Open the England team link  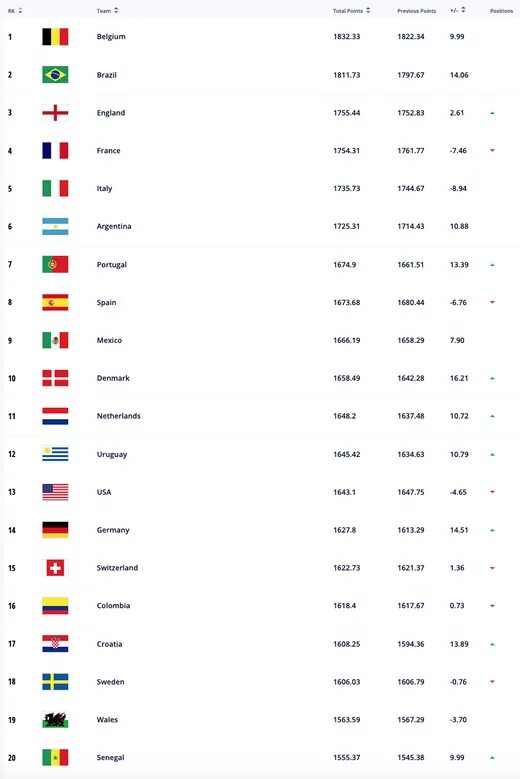111,113
